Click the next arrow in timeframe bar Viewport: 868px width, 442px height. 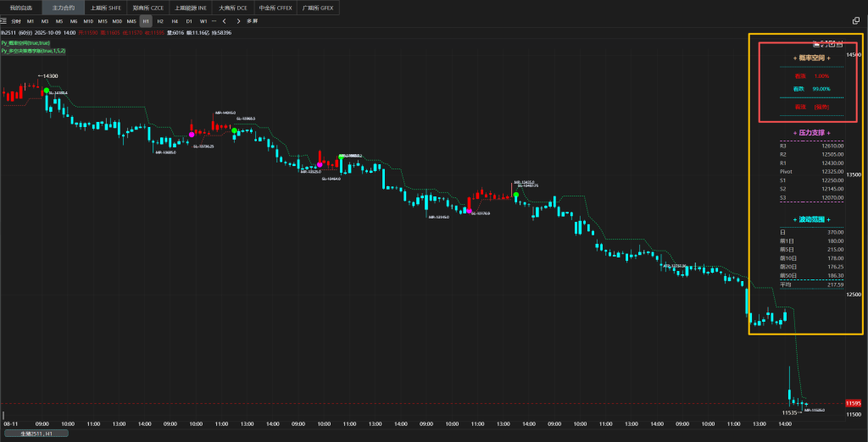click(x=236, y=20)
